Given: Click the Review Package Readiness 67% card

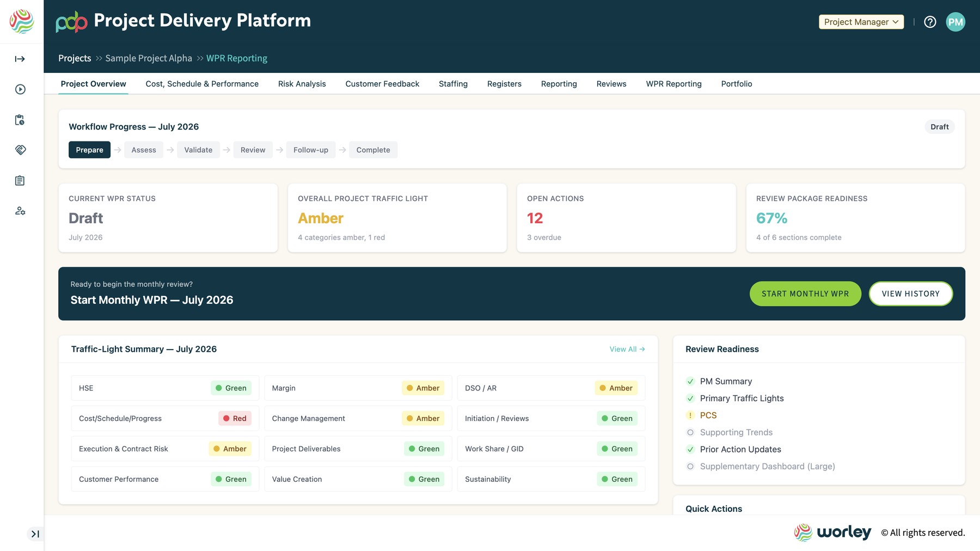Looking at the screenshot, I should (855, 218).
